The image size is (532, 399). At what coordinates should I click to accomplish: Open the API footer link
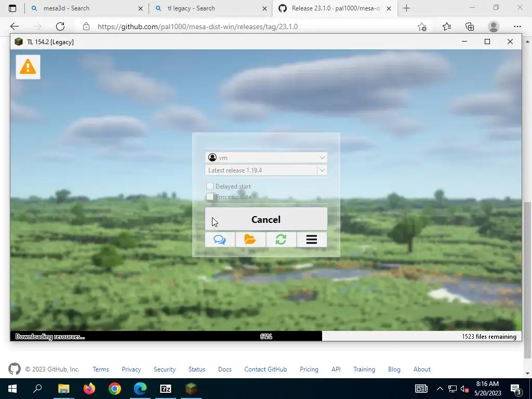pyautogui.click(x=336, y=369)
